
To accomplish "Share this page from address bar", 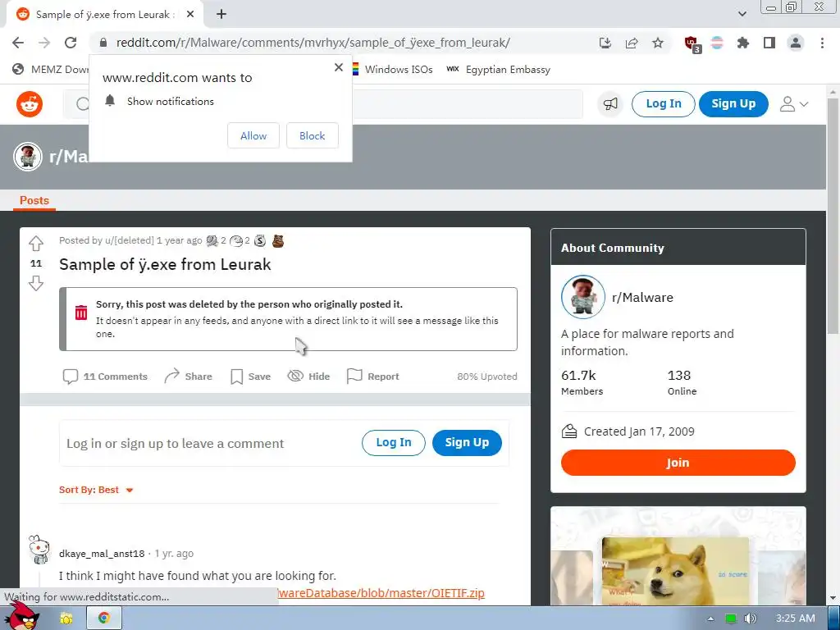I will click(632, 43).
